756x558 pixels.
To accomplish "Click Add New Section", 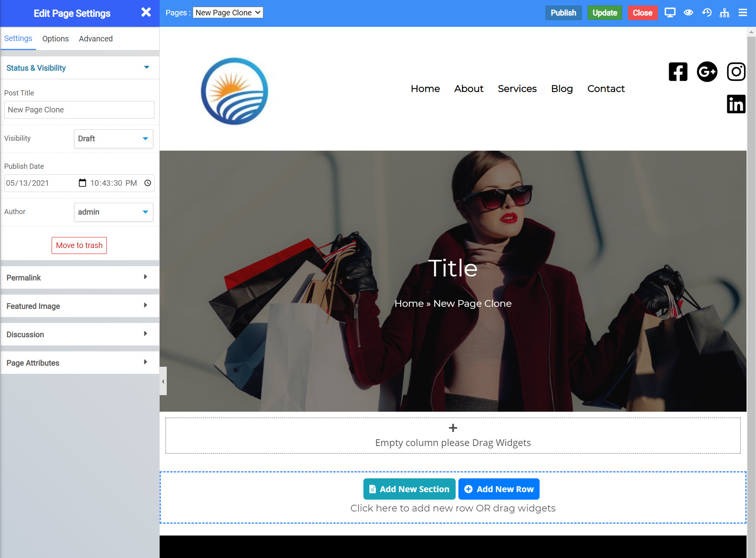I will (409, 489).
